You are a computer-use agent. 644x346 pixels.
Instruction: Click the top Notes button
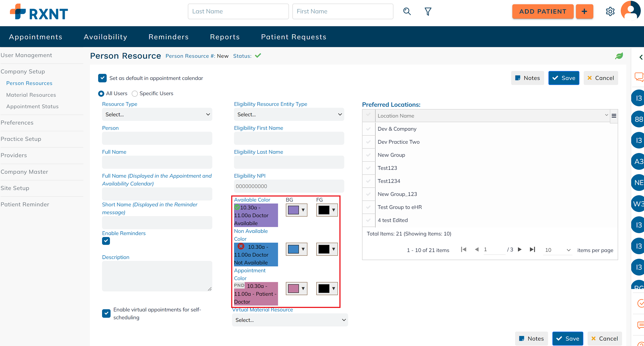point(528,78)
